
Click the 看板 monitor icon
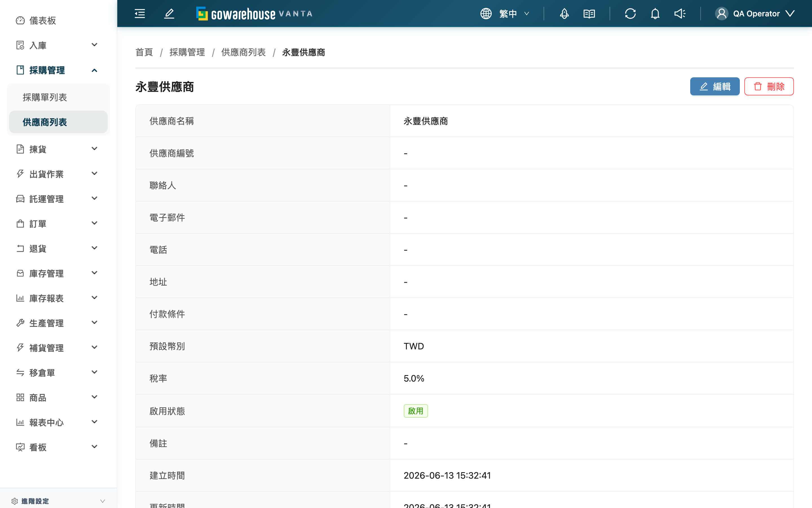(20, 447)
